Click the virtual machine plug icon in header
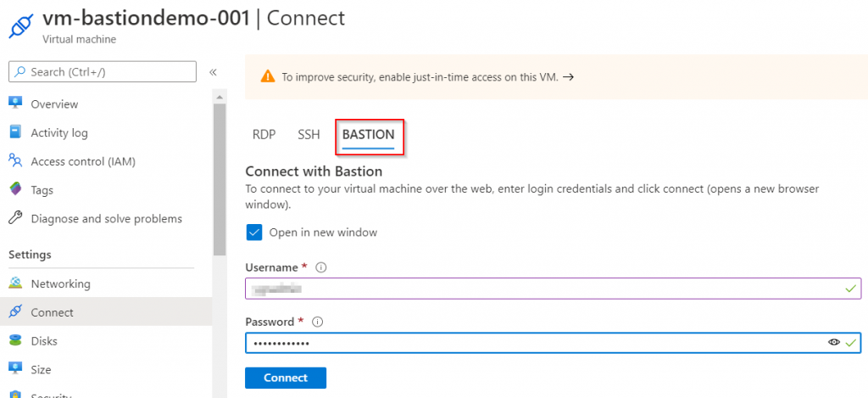 [x=22, y=25]
